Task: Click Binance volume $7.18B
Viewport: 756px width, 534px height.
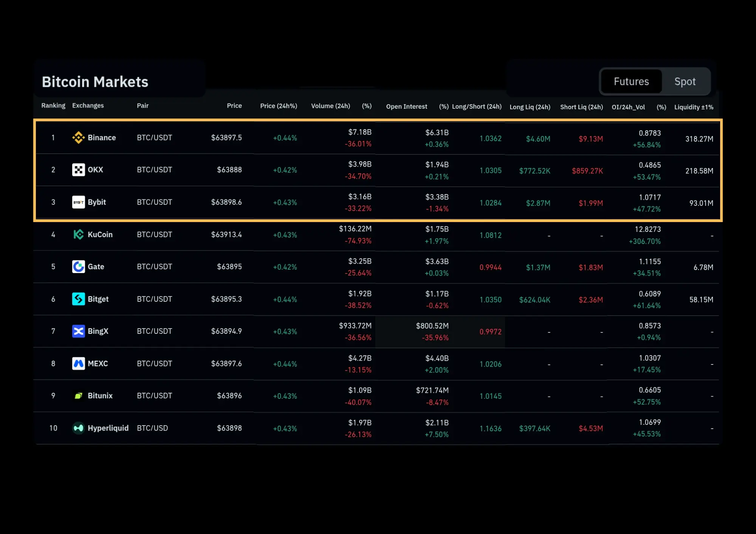Action: 360,132
